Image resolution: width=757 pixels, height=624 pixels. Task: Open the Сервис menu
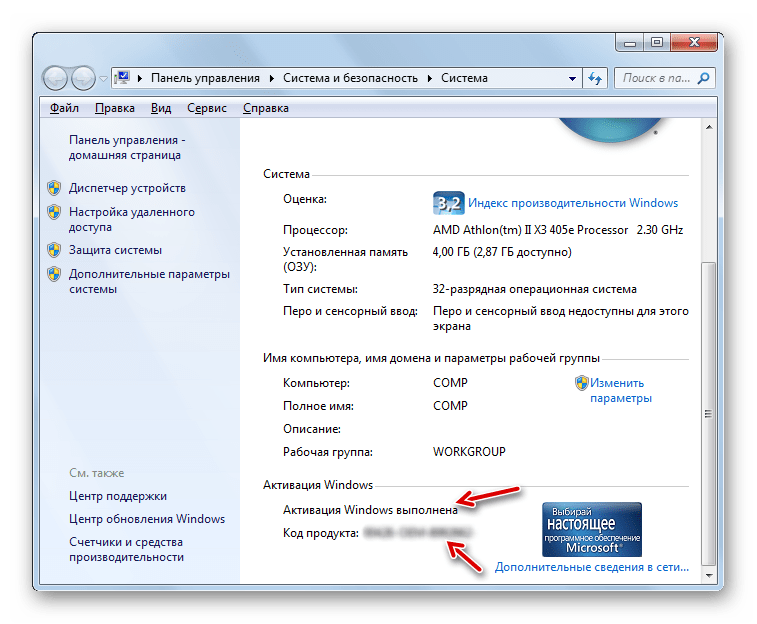(207, 108)
